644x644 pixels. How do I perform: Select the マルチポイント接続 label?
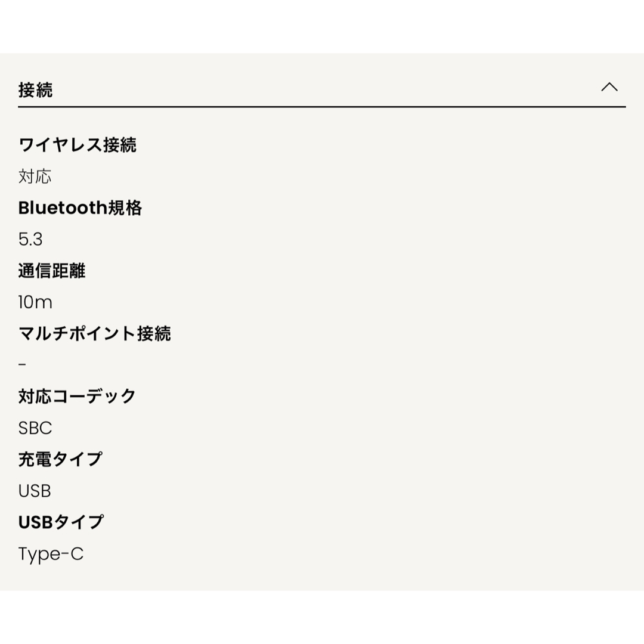94,333
